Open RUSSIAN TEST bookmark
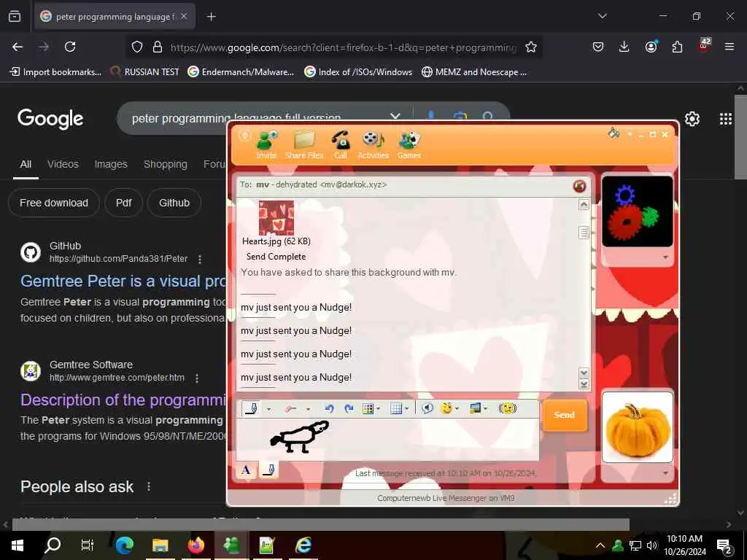The width and height of the screenshot is (747, 560). click(x=145, y=72)
